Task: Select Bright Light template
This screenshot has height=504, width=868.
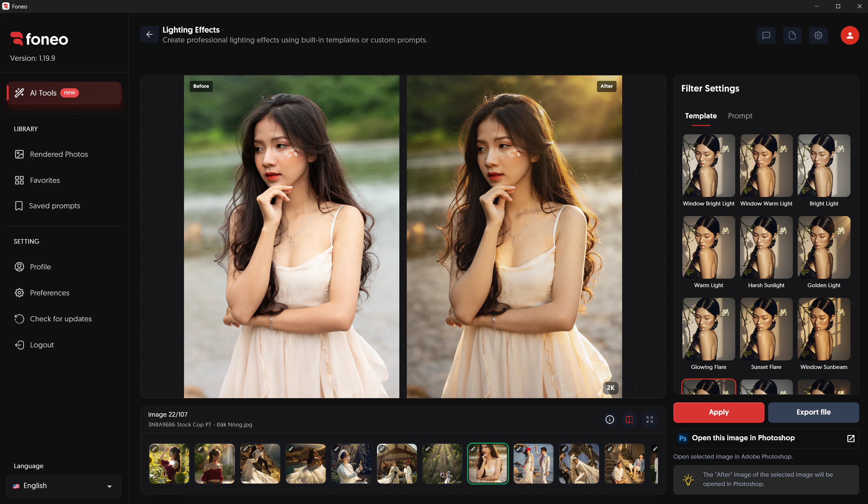Action: [824, 166]
